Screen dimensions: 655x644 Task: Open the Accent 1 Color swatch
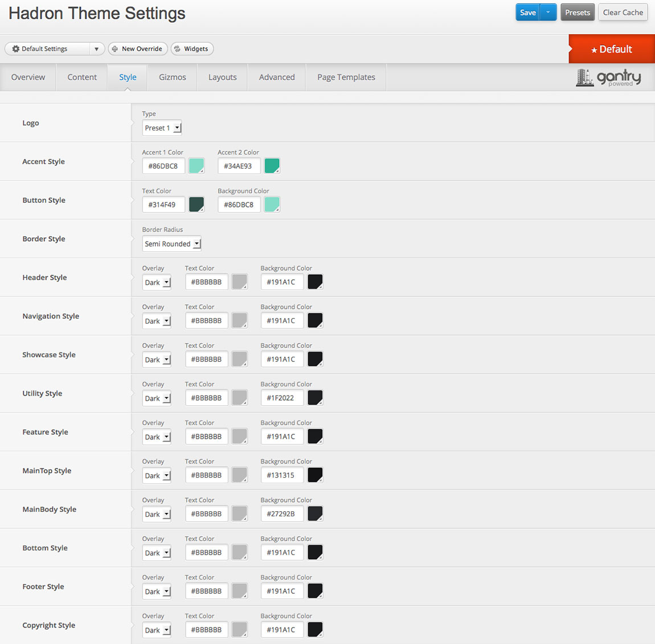coord(197,166)
